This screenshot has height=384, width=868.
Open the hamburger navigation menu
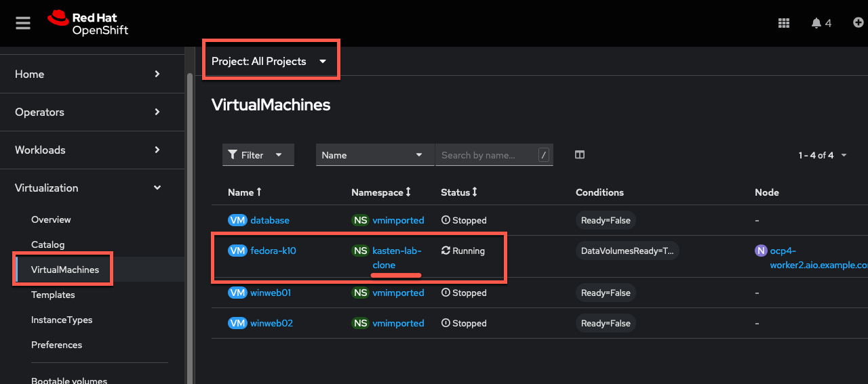click(x=23, y=23)
